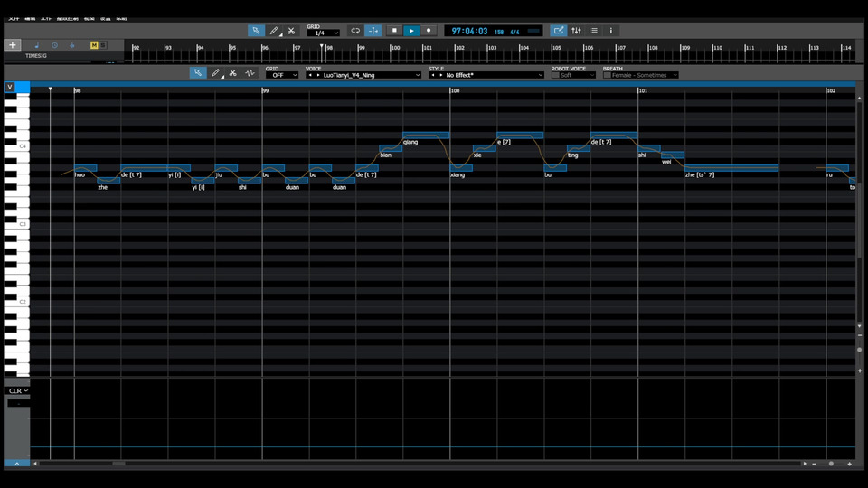Select the 'xiang' note
868x488 pixels.
coord(461,168)
